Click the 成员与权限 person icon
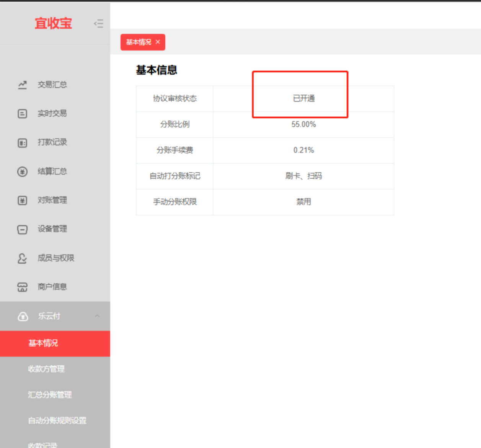Image resolution: width=481 pixels, height=448 pixels. click(x=23, y=258)
